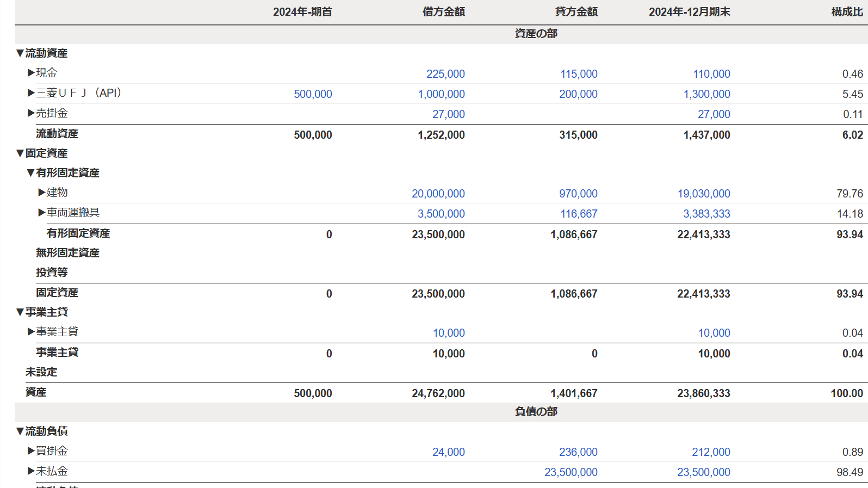Select 流動資産 subtotal debit 1,252,000
Image resolution: width=868 pixels, height=488 pixels.
coord(441,135)
